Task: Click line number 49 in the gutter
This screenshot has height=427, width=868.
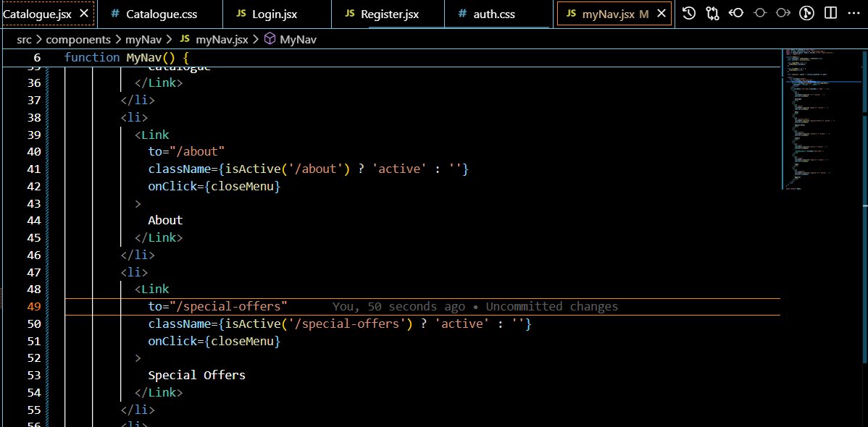Action: pyautogui.click(x=34, y=306)
